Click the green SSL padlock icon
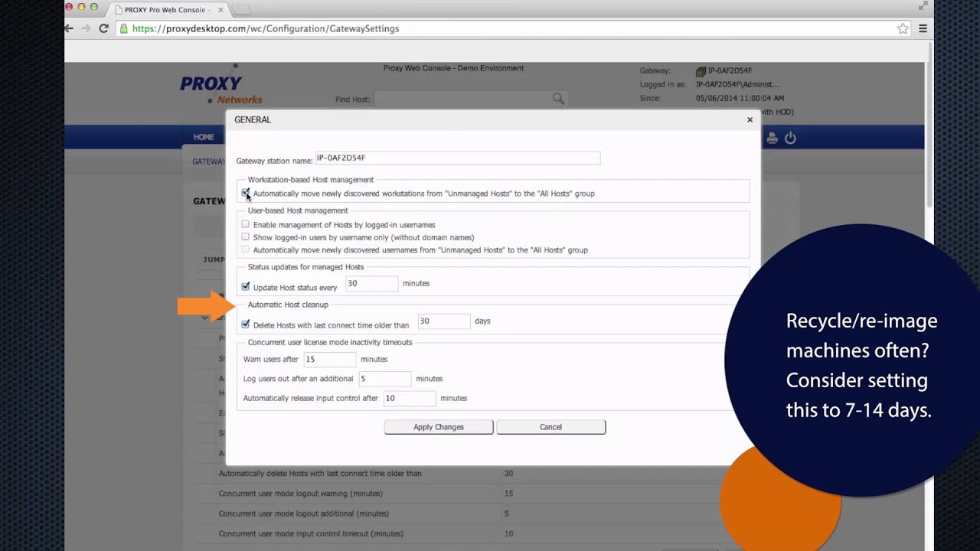The width and height of the screenshot is (980, 551). point(123,28)
